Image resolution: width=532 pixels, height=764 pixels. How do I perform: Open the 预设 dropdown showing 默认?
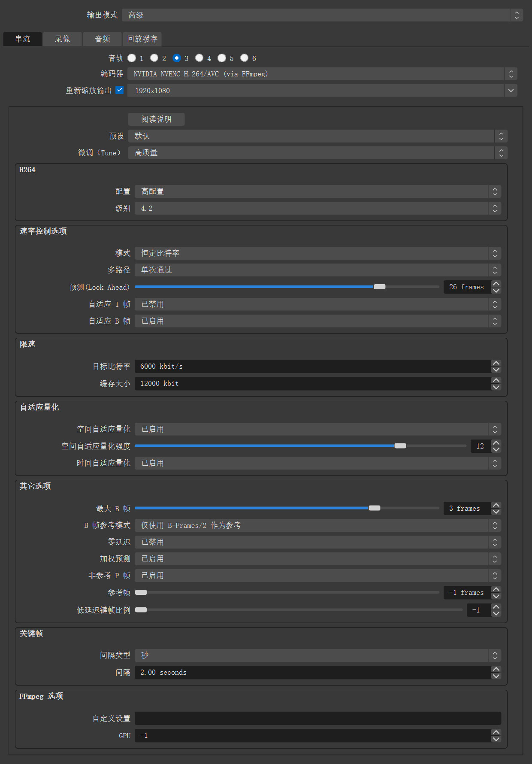pos(318,136)
